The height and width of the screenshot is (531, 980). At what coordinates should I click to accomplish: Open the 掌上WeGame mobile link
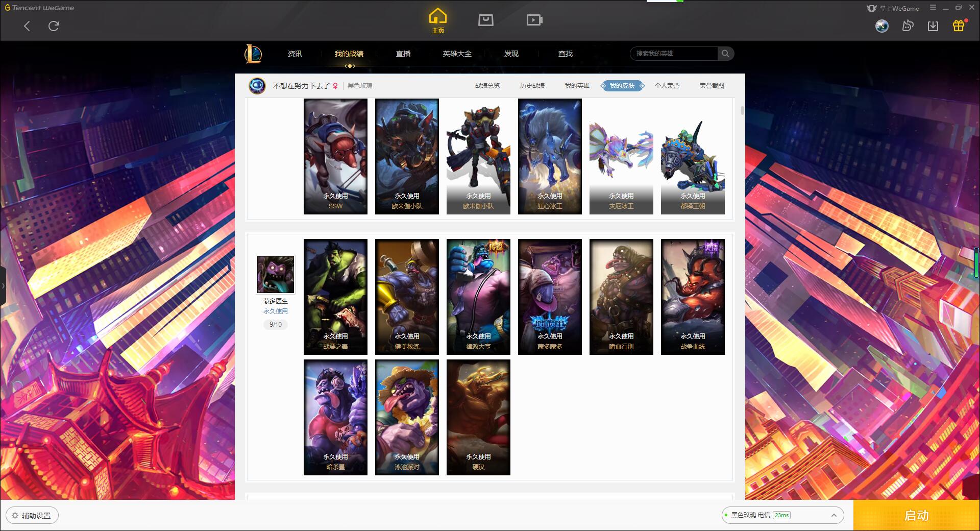click(893, 8)
